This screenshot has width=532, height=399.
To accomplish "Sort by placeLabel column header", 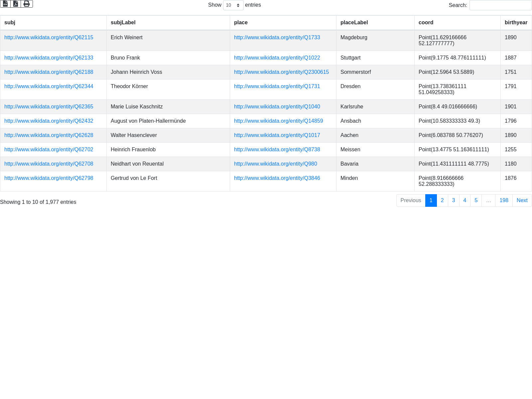I will tap(354, 23).
